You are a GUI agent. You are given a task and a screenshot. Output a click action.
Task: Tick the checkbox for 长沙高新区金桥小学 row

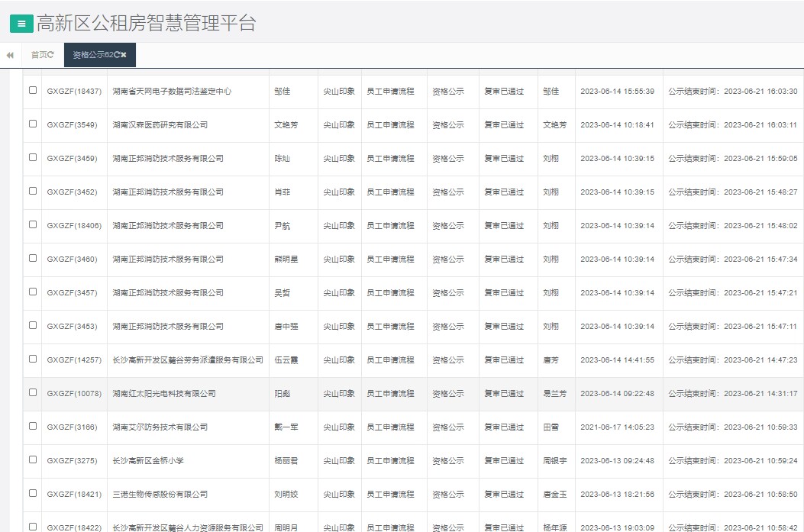pyautogui.click(x=32, y=460)
